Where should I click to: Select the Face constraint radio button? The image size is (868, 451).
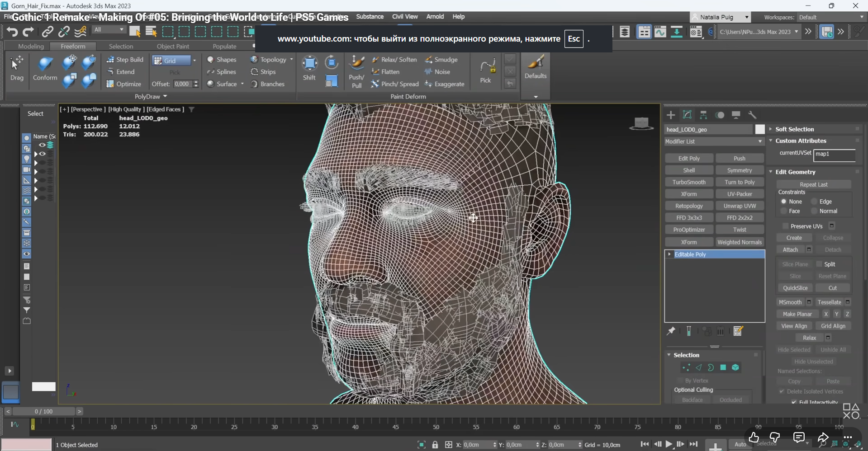click(784, 211)
